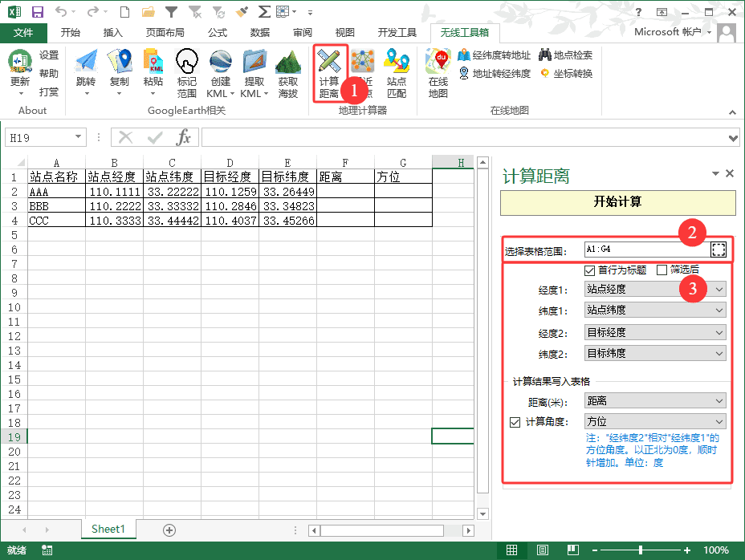This screenshot has width=745, height=560.
Task: Click 经纬度转地址 in the ribbon
Action: 495,55
